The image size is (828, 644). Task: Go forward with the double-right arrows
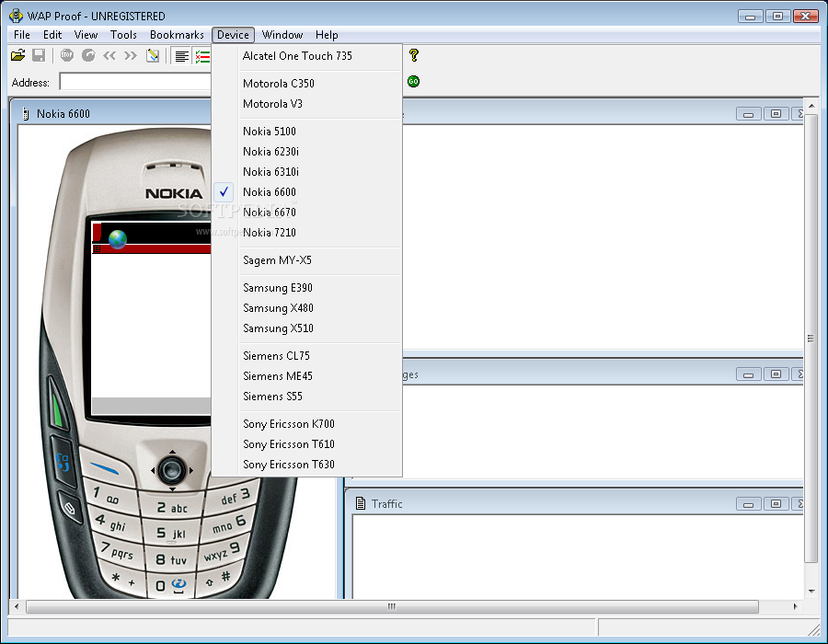[x=131, y=55]
